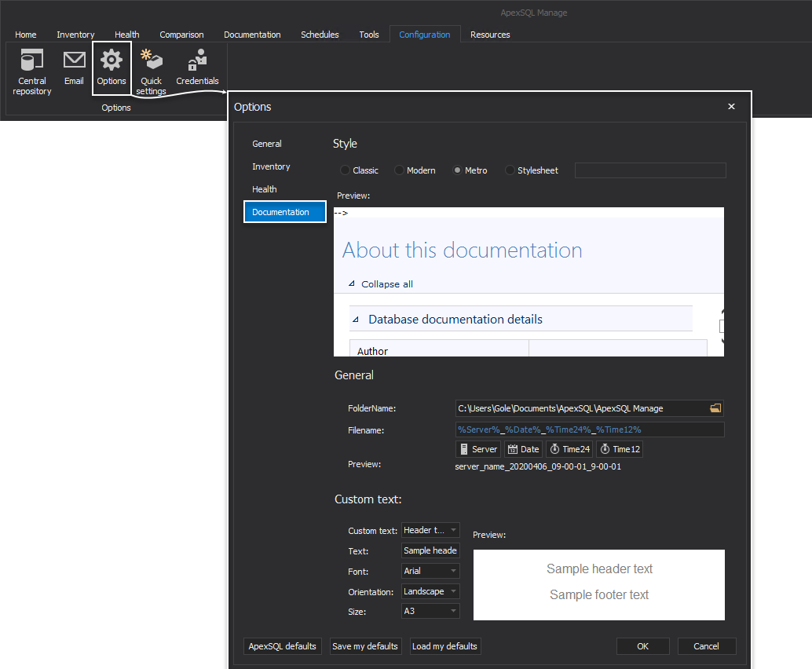Click the Options gear icon
This screenshot has height=669, width=812.
(x=112, y=68)
